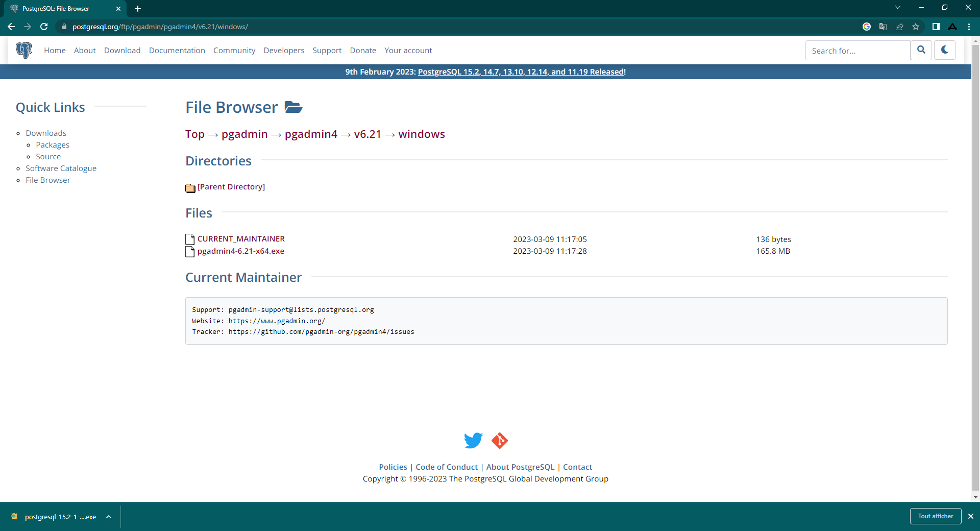This screenshot has height=531, width=980.
Task: Click the Parent Directory folder icon
Action: pos(190,187)
